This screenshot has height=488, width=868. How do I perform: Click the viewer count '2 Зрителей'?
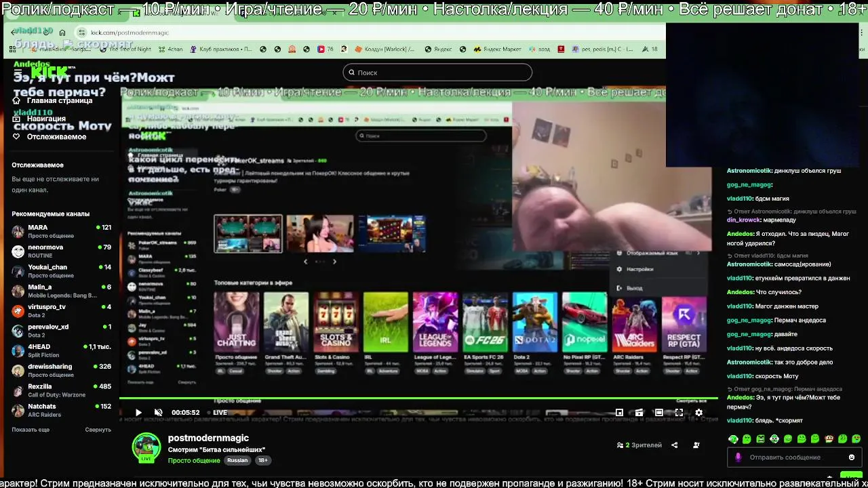639,445
